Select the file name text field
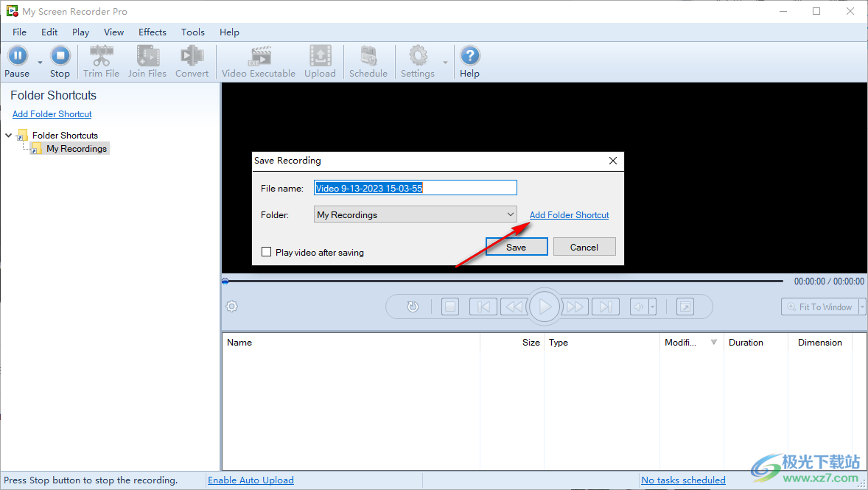 coord(415,187)
